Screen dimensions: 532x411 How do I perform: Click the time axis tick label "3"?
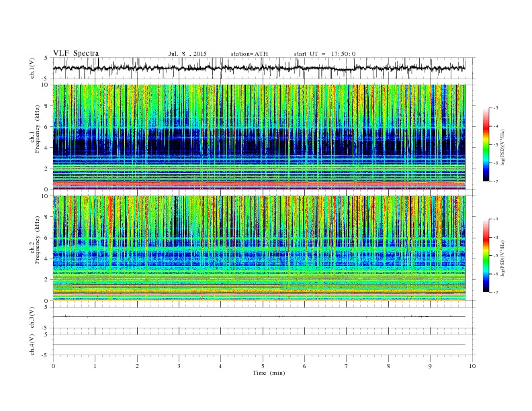[179, 366]
